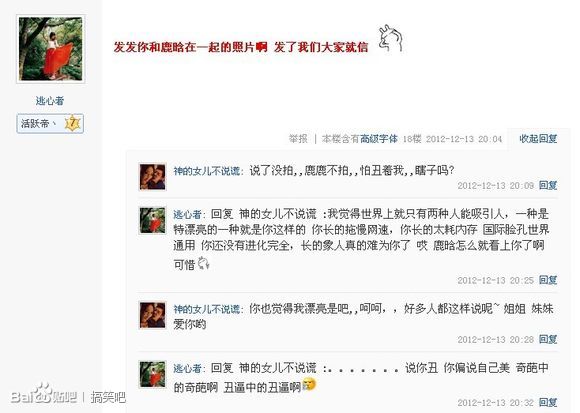The height and width of the screenshot is (413, 580).
Task: Click the 逃心者 username under avatar
Action: 50,101
